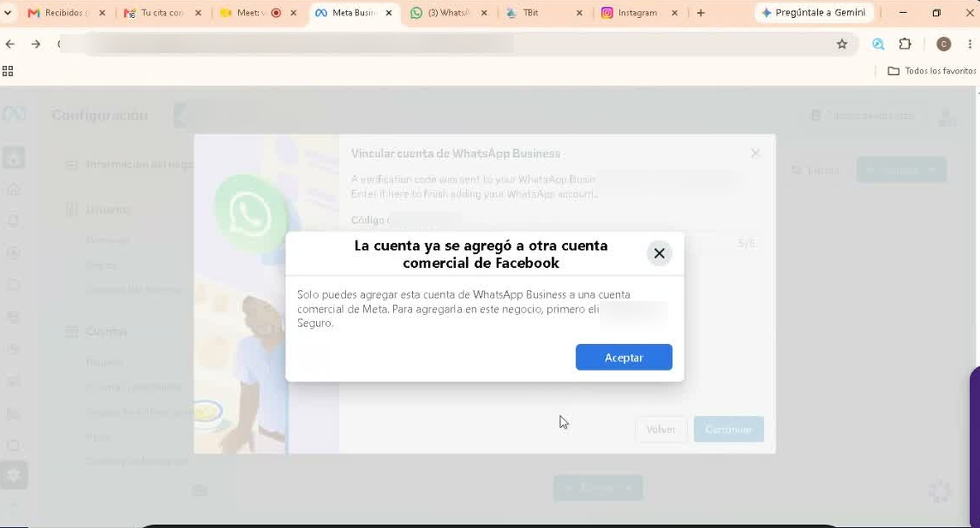Bookmark this page with the star icon
Screen dimensions: 980x528
tap(842, 44)
